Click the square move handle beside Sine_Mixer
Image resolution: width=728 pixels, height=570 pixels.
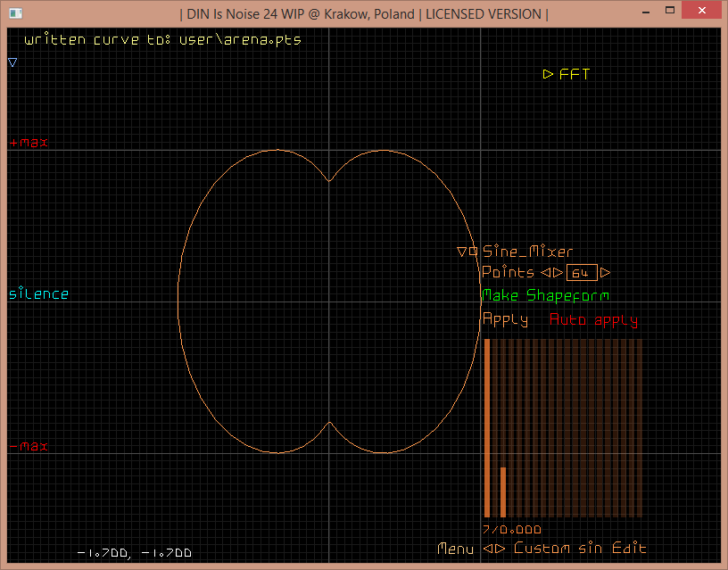474,252
